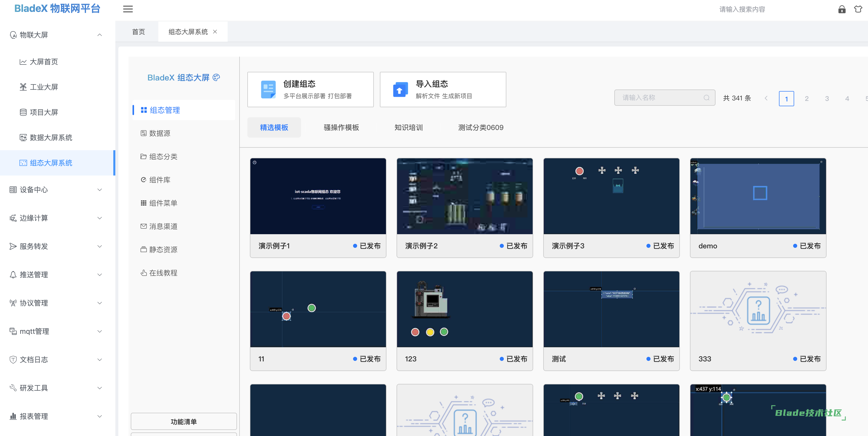
Task: Switch to the 首页 tab
Action: click(x=139, y=32)
